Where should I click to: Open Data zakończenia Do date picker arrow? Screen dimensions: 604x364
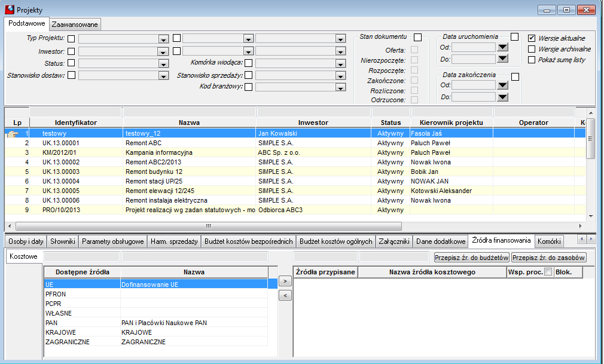[503, 97]
